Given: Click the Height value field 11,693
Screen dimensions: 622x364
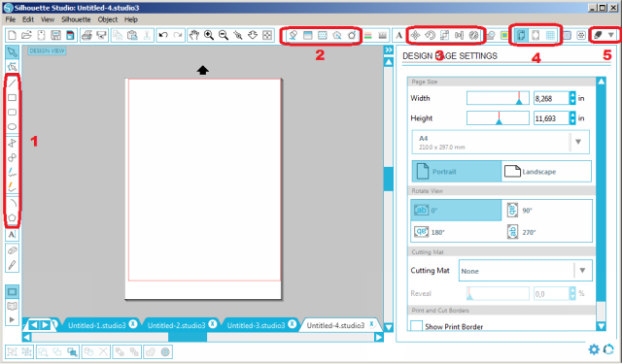Looking at the screenshot, I should [551, 118].
